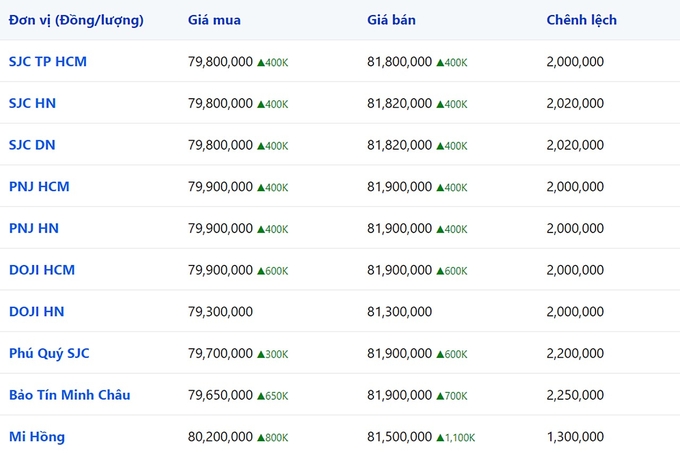The image size is (680, 455).
Task: Click the Đơn vị (Đồng/lượng) column header
Action: [76, 20]
